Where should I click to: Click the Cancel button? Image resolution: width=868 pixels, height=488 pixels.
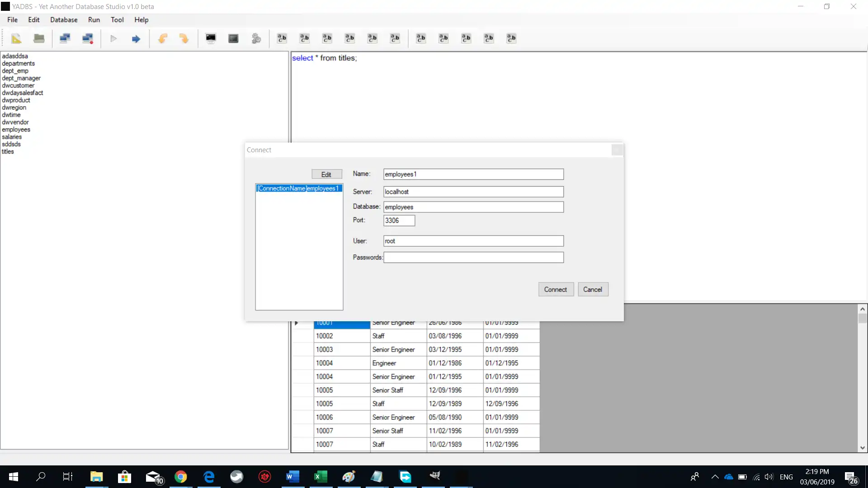(x=593, y=290)
